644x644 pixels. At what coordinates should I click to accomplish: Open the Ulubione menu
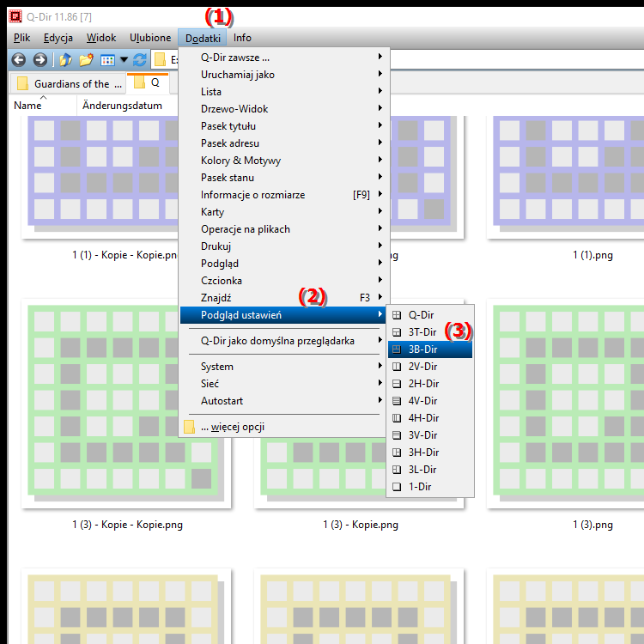point(150,38)
